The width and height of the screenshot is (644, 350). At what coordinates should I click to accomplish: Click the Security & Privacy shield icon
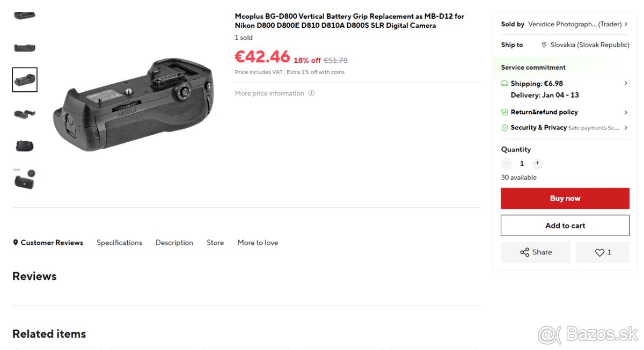coord(504,128)
